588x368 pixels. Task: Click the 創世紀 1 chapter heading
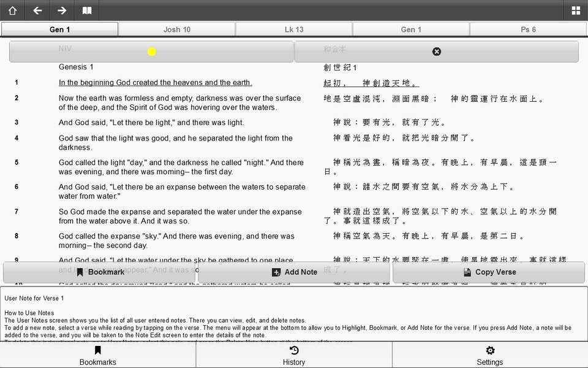click(340, 67)
